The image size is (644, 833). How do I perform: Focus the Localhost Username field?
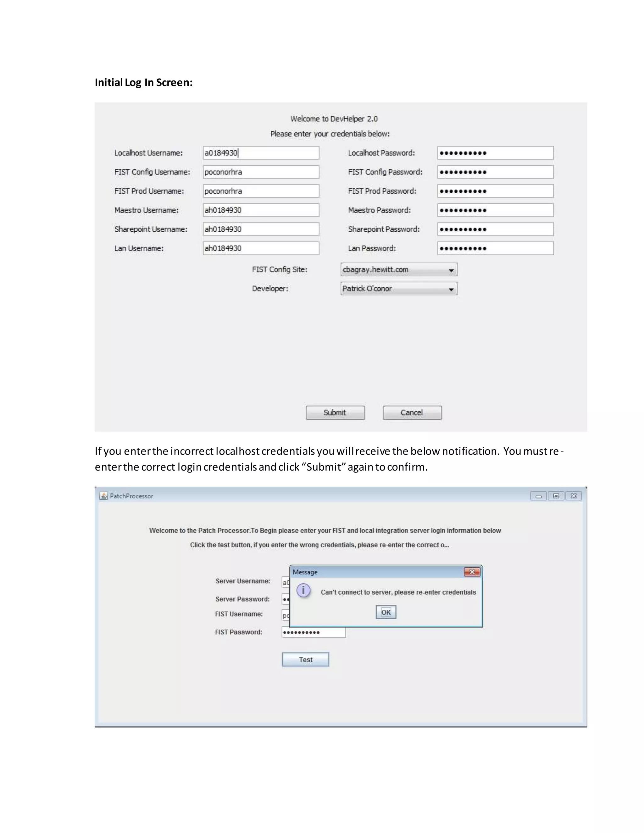pyautogui.click(x=261, y=153)
